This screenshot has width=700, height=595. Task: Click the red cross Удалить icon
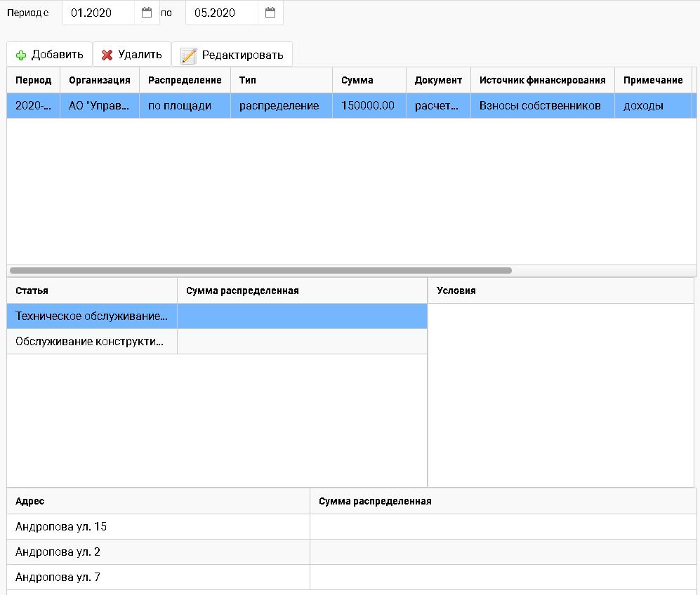107,55
